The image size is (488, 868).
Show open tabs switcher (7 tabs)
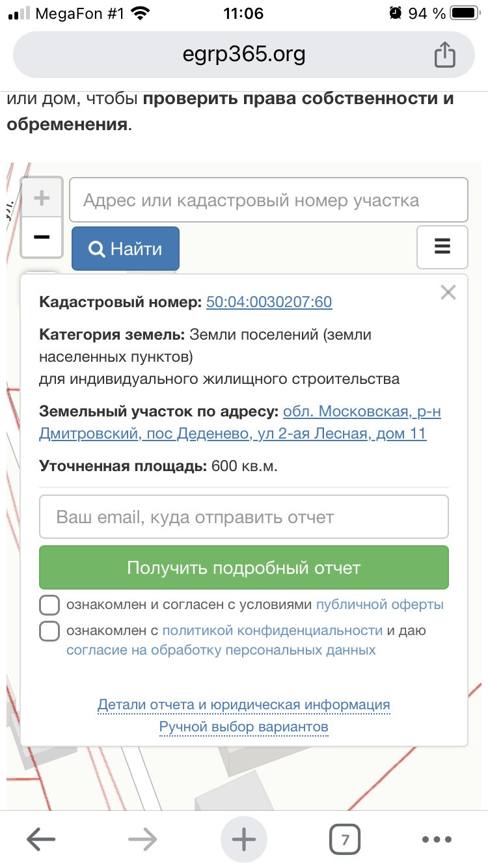(345, 840)
